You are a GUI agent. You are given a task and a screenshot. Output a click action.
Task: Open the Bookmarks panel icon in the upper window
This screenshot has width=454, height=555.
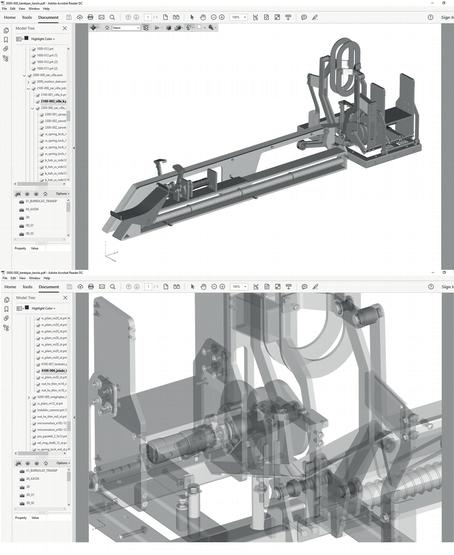click(x=6, y=40)
